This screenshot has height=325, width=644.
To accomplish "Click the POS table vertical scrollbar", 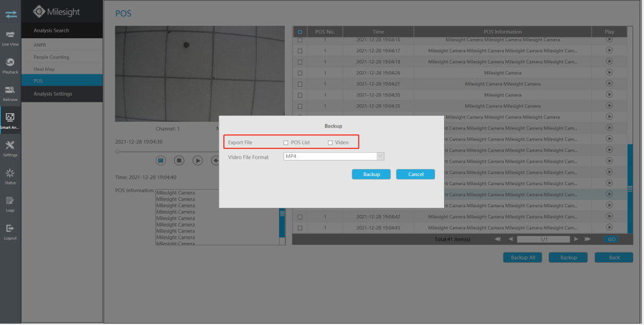I will [x=630, y=189].
